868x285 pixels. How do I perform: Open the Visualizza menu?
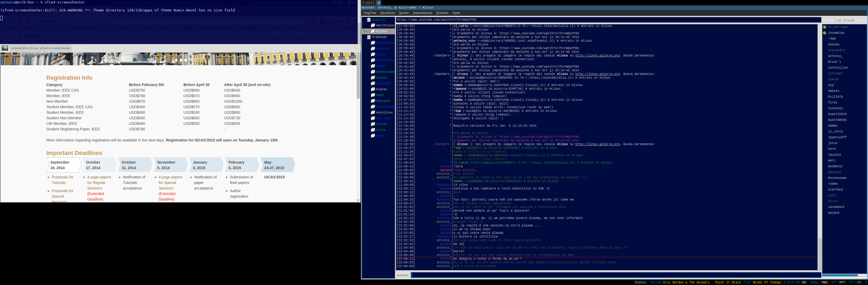tap(387, 13)
